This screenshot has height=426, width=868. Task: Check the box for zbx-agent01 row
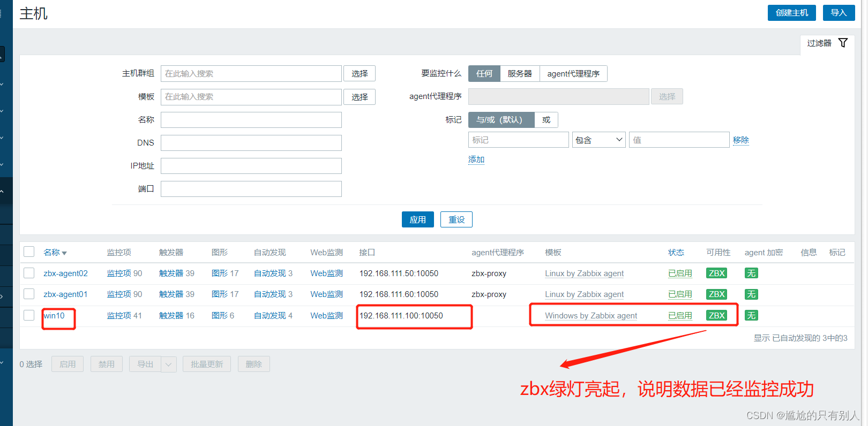tap(29, 294)
